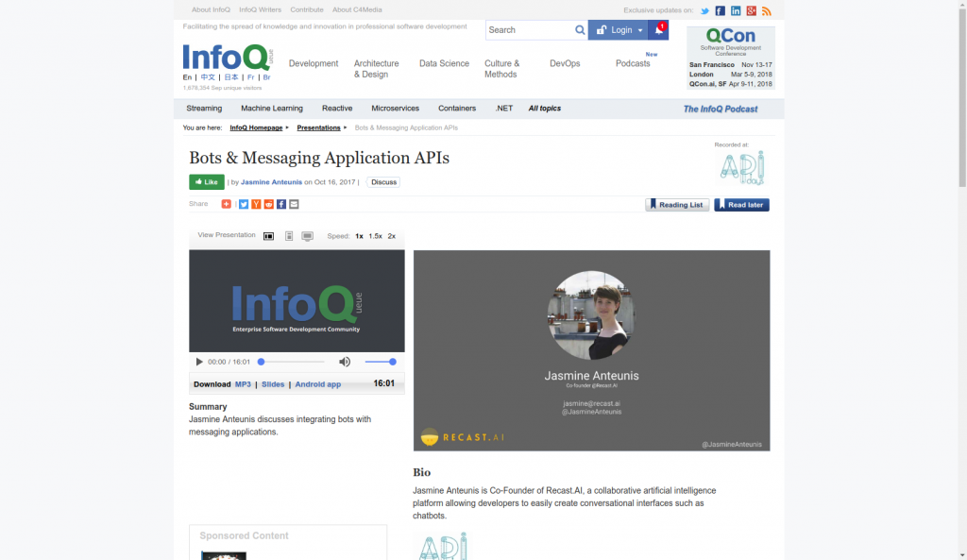The height and width of the screenshot is (560, 967).
Task: Click the Recast.AI logo on the slide
Action: pos(463,437)
